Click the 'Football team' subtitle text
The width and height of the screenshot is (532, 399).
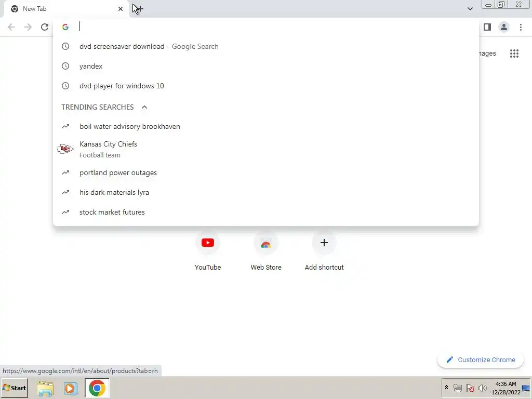[x=100, y=155]
